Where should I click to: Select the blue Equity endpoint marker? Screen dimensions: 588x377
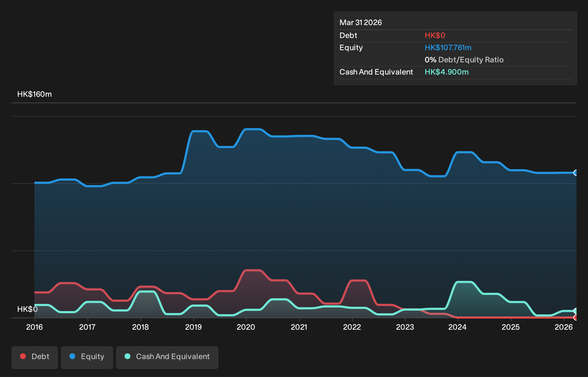[576, 173]
